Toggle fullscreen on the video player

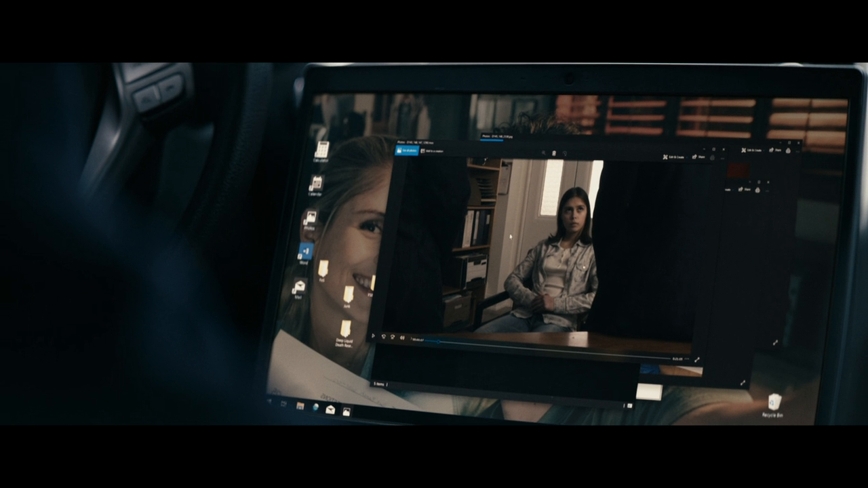click(696, 360)
